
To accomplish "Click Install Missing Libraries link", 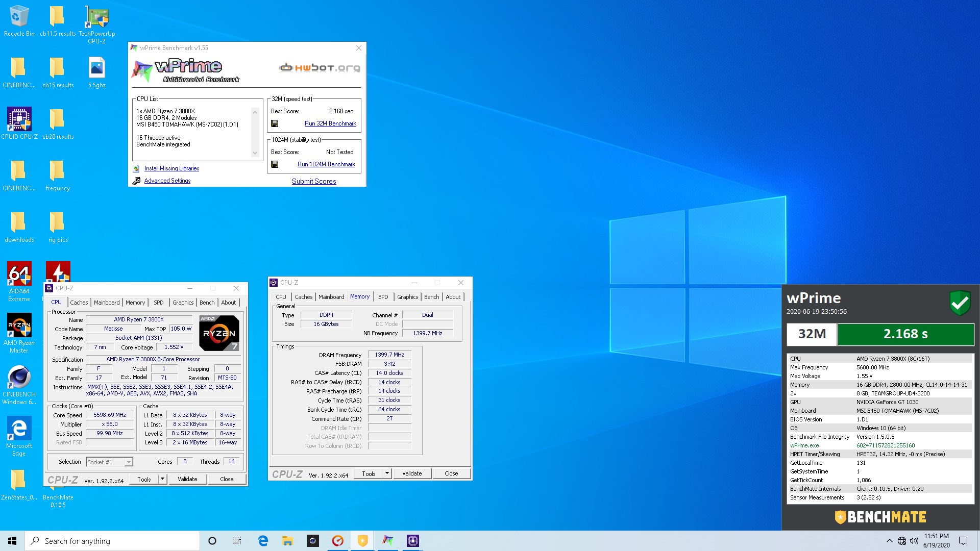I will [x=171, y=168].
